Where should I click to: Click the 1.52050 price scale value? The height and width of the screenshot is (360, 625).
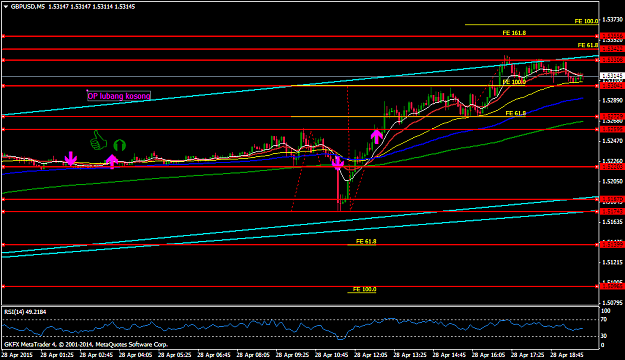pos(613,181)
